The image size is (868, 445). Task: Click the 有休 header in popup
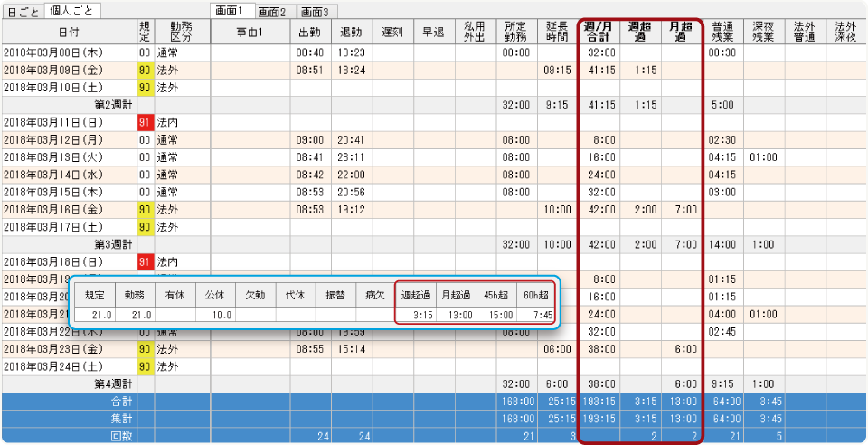click(175, 295)
